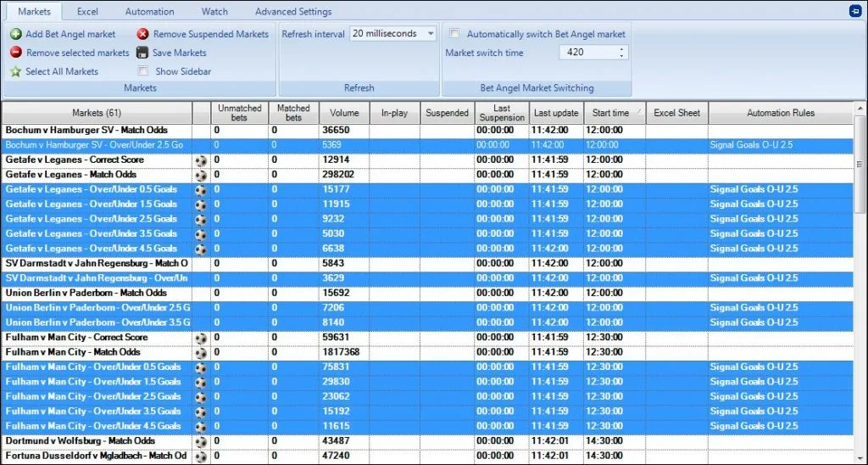Select row Union Berlin v Paderborn - Match Odds

point(427,294)
